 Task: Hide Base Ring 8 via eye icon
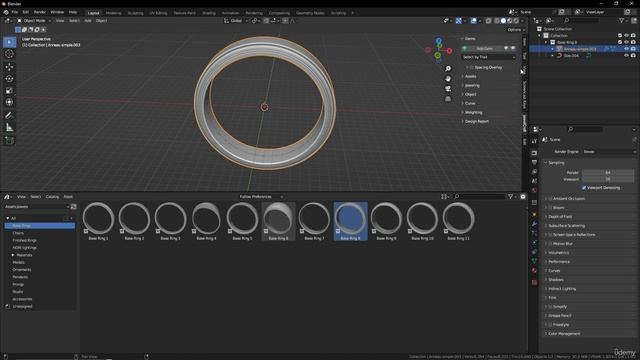[x=626, y=42]
